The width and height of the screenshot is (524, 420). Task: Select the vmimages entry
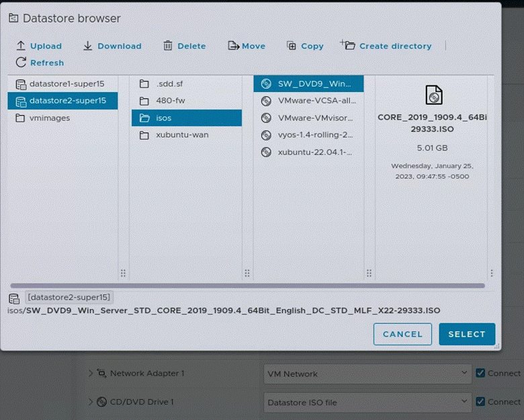tap(63, 118)
